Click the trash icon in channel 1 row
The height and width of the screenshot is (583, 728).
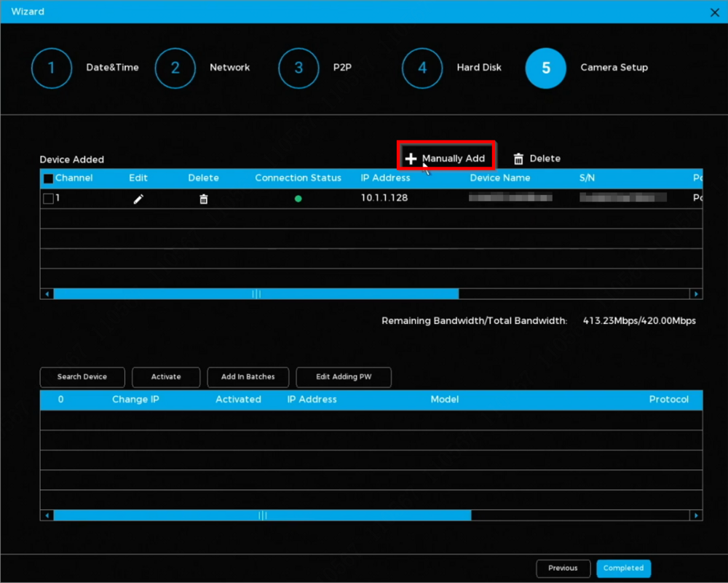click(x=204, y=199)
